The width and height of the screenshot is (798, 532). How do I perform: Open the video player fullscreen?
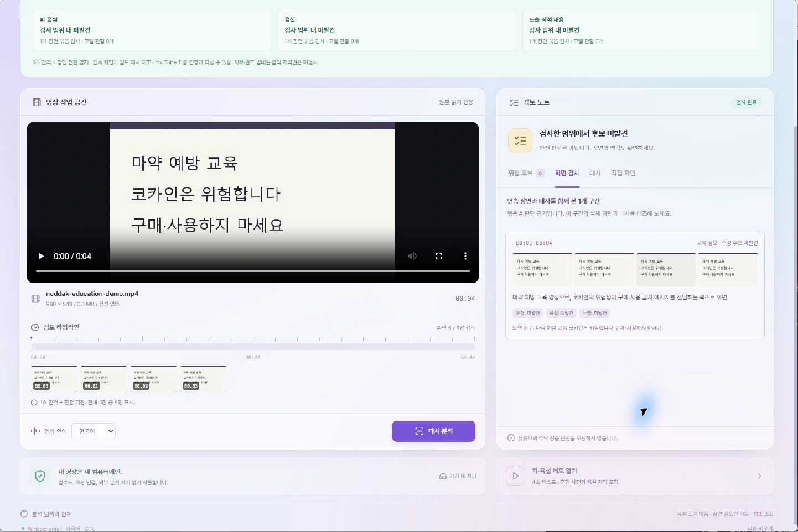pos(439,256)
